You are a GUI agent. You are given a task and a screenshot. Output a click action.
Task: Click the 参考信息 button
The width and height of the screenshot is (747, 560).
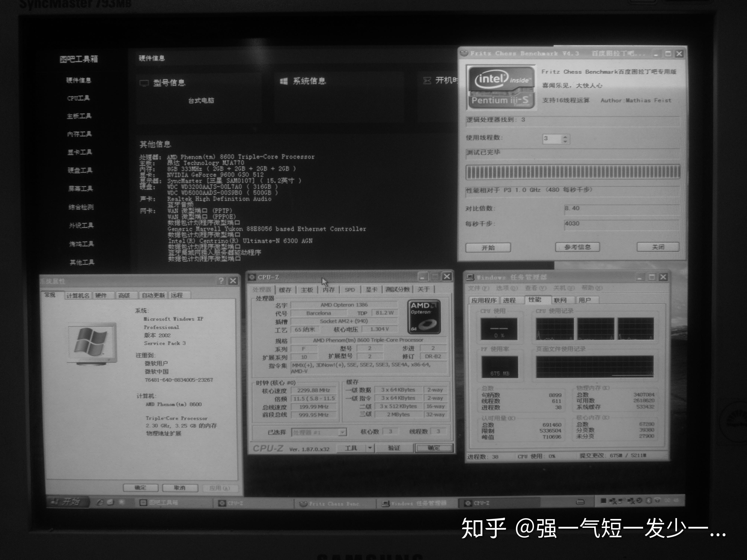coord(577,247)
